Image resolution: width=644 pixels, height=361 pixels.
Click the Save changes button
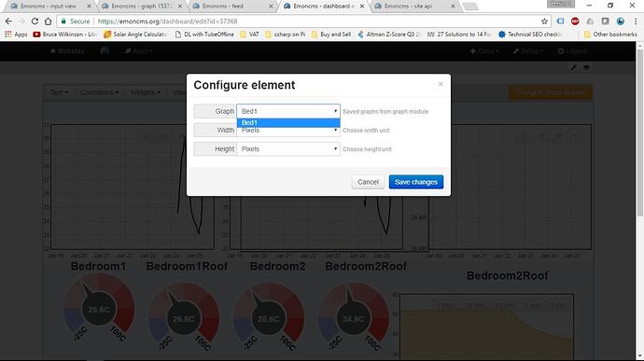tap(416, 182)
